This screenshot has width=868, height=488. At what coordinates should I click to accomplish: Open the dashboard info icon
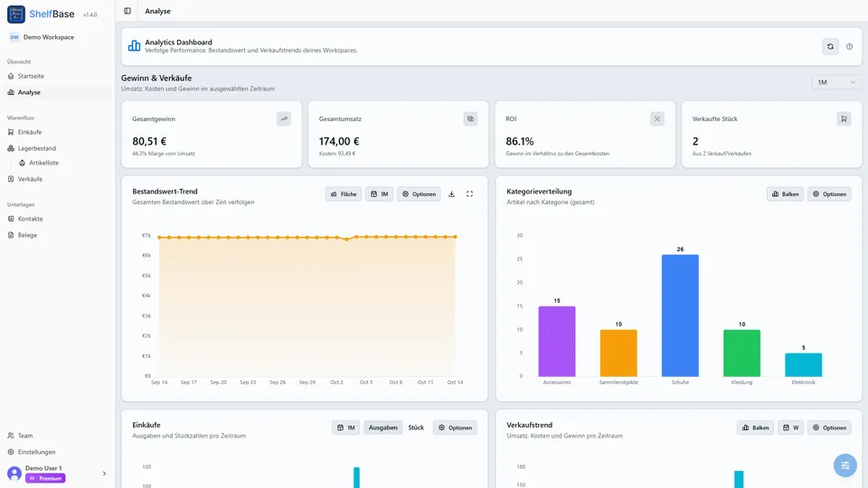(849, 47)
